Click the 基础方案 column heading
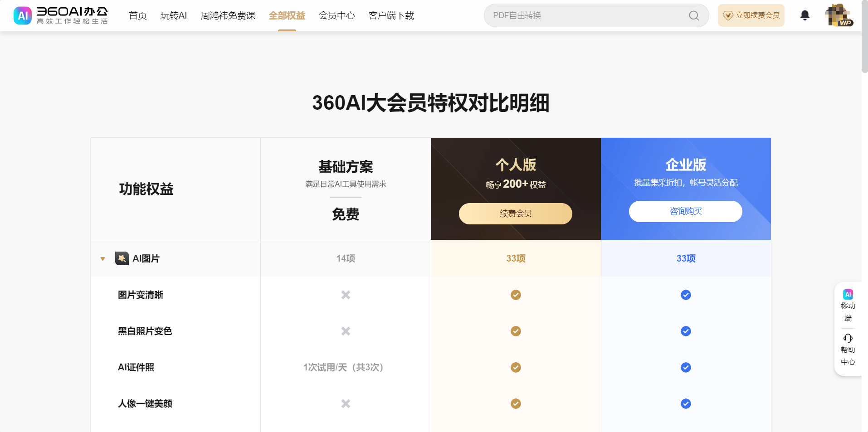The height and width of the screenshot is (432, 868). pos(346,167)
